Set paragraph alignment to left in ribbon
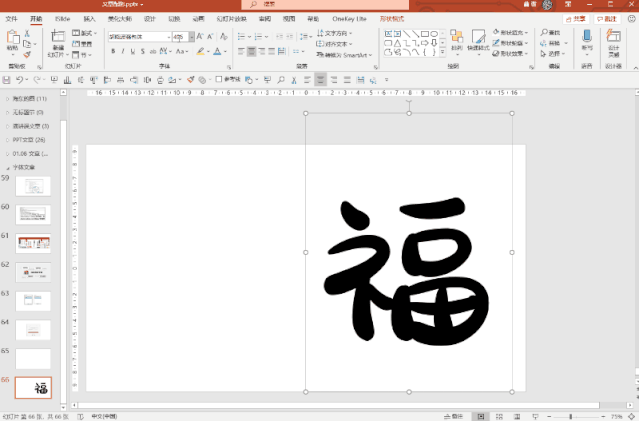 click(x=241, y=51)
